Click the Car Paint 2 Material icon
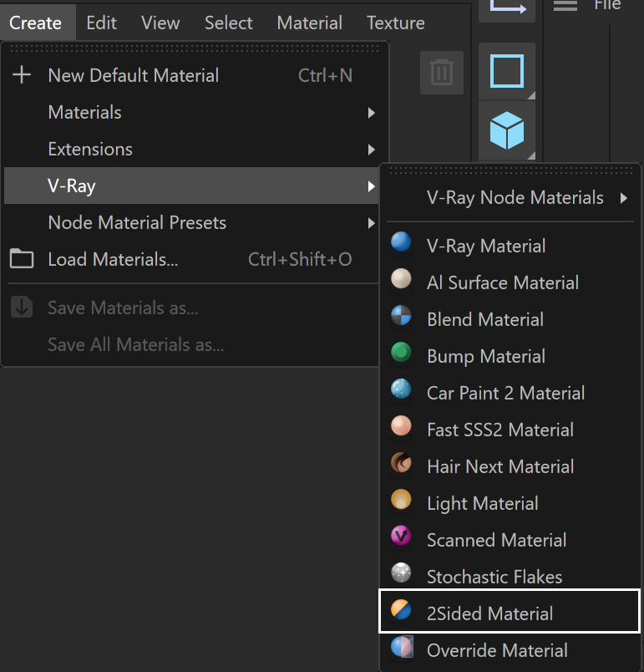This screenshot has height=672, width=644. 401,389
